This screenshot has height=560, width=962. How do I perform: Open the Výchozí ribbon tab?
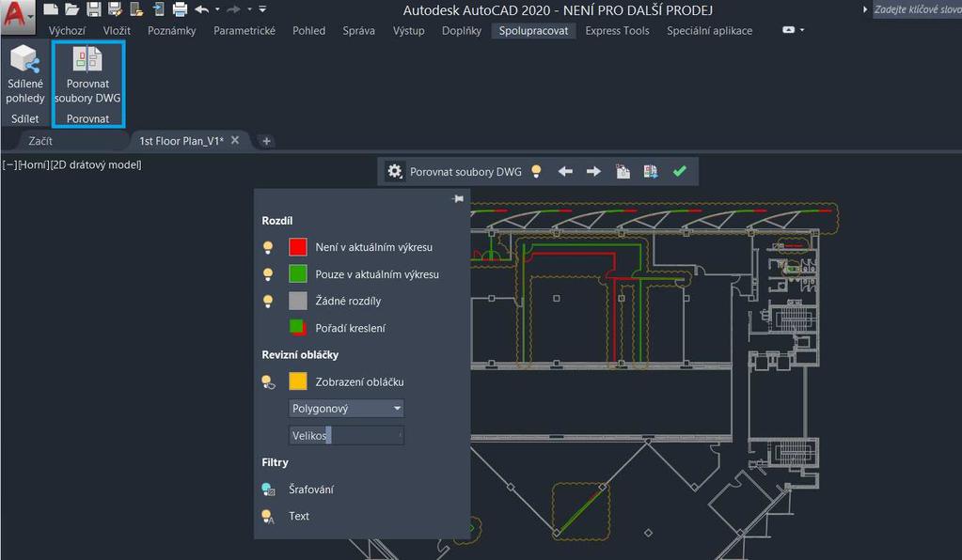[67, 31]
